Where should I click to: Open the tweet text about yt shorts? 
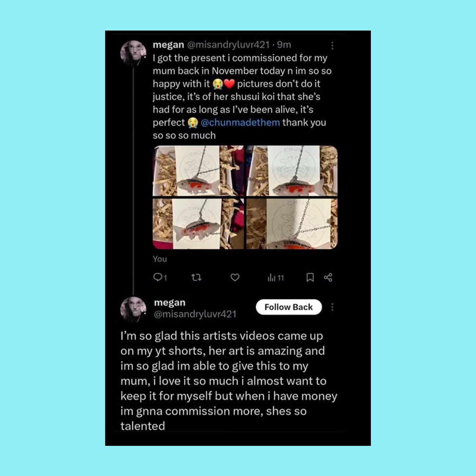pos(229,381)
